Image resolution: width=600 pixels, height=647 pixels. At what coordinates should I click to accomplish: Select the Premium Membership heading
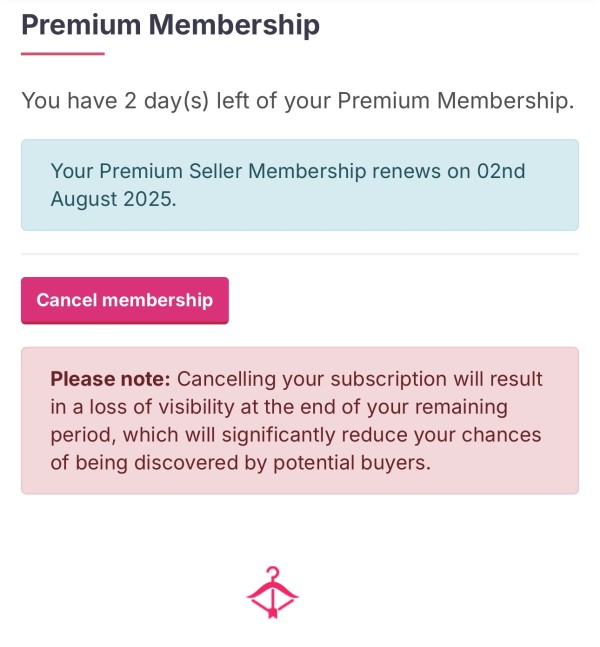pos(170,25)
